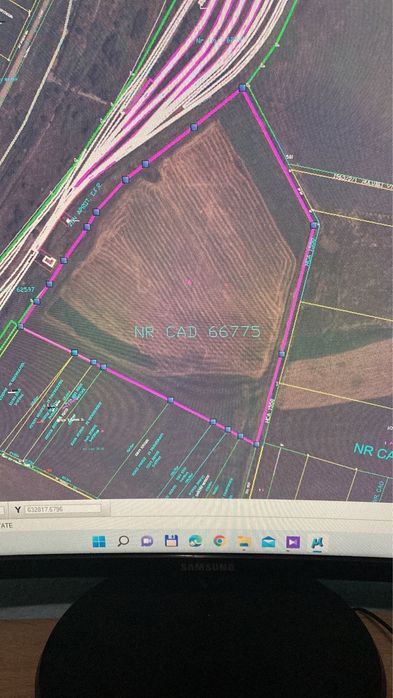
Task: Pick the western corner vertex grip of parcel
Action: pyautogui.click(x=20, y=326)
